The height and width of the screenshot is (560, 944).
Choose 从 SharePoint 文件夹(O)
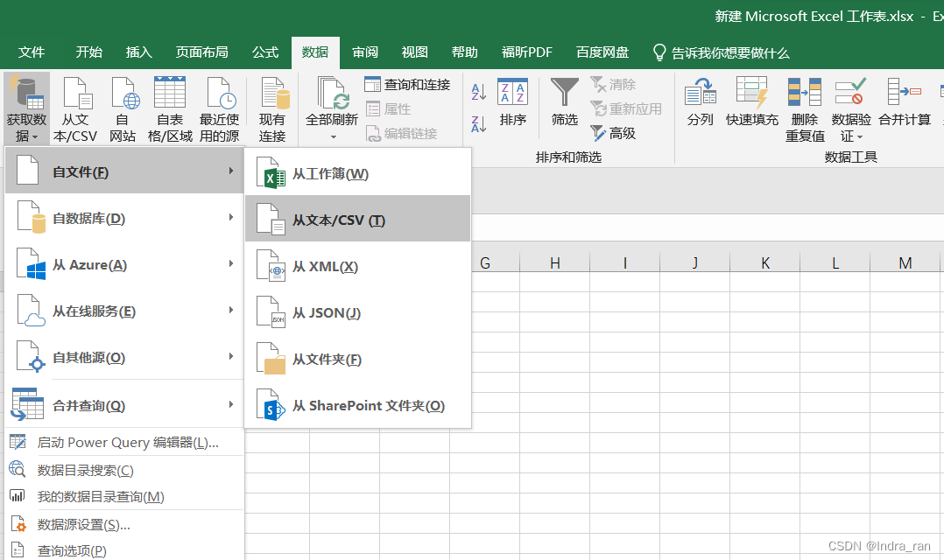point(357,405)
